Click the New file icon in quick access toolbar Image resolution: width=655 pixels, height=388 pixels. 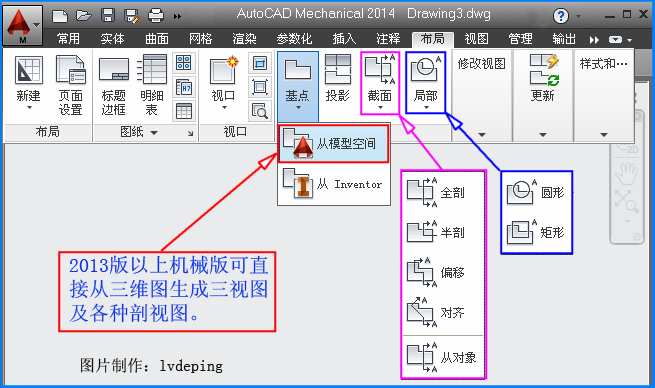(60, 16)
